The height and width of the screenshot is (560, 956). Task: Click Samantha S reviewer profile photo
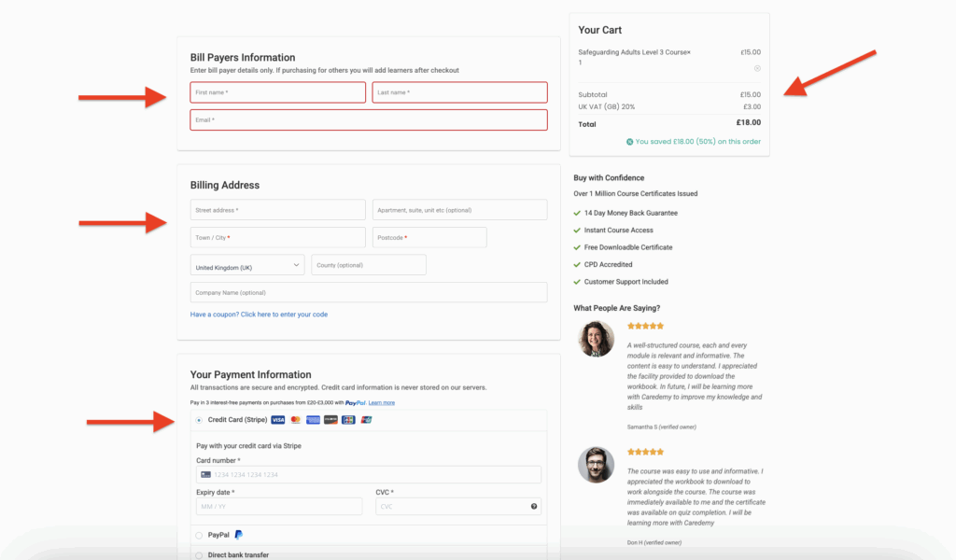596,339
